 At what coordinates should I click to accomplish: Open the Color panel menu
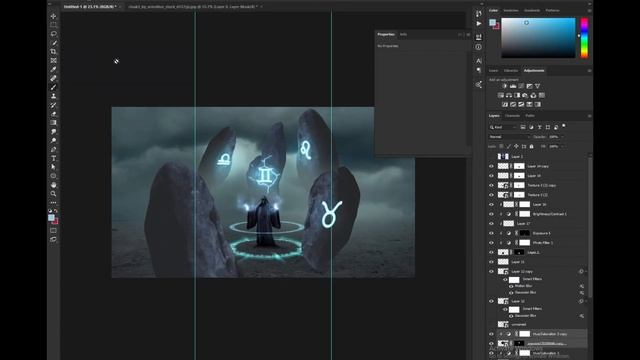pyautogui.click(x=589, y=11)
